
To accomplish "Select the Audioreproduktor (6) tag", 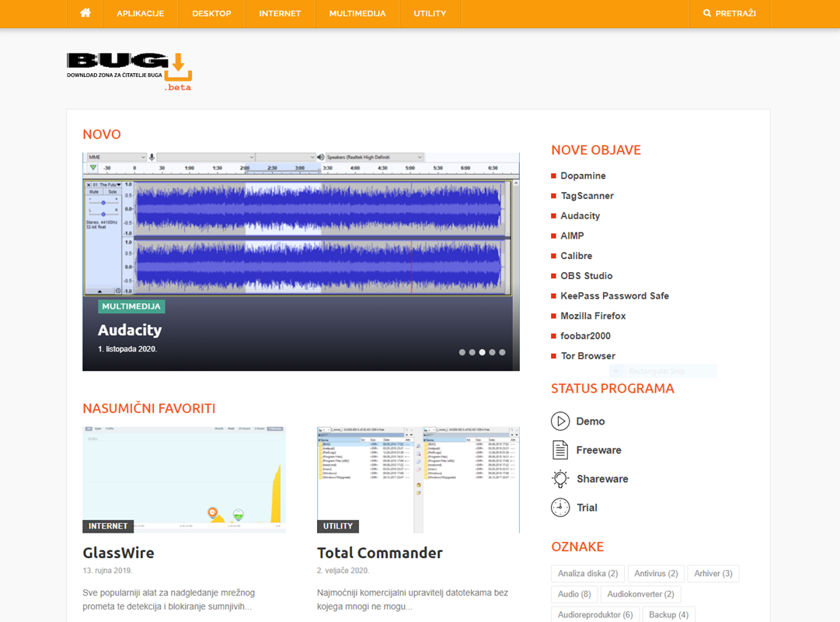I will (x=595, y=614).
